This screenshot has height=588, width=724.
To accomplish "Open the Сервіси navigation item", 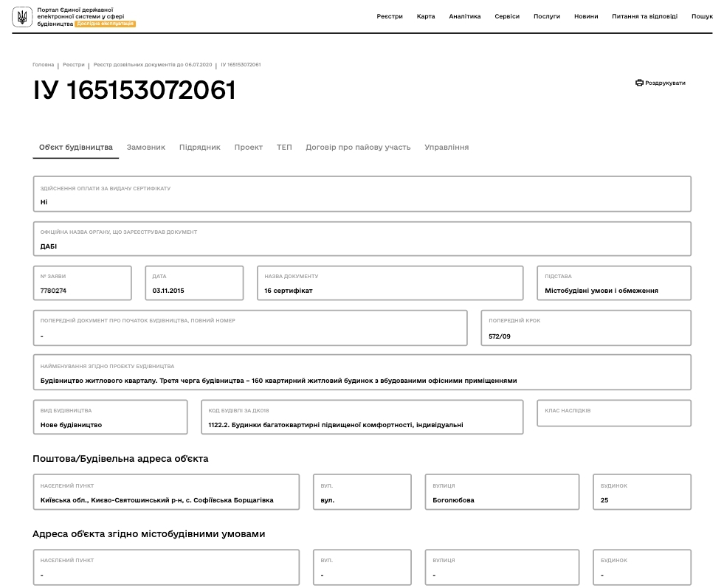I will (x=507, y=16).
